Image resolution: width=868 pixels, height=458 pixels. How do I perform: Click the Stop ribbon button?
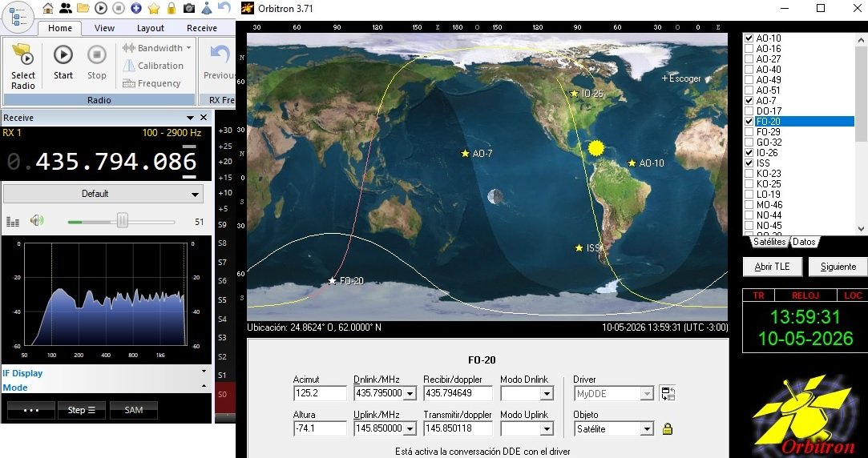[97, 62]
